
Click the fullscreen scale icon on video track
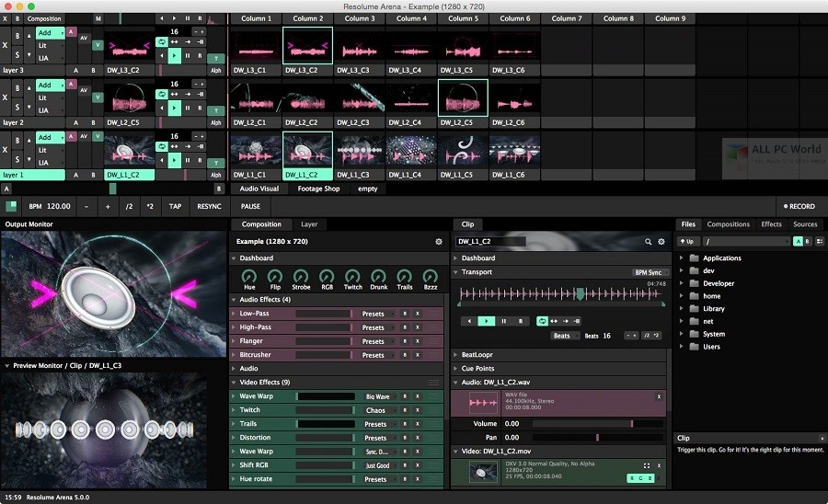(x=647, y=465)
